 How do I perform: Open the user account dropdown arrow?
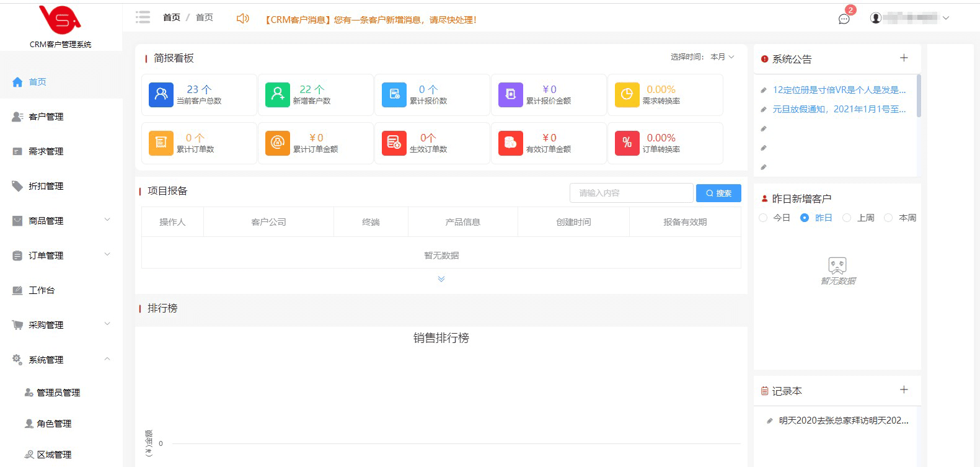click(946, 18)
